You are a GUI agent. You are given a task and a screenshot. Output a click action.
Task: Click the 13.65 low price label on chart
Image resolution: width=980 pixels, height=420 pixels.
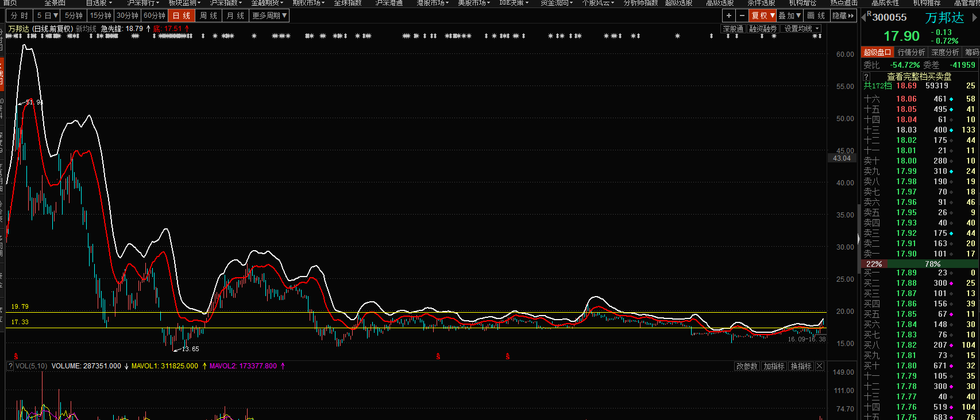tap(191, 349)
